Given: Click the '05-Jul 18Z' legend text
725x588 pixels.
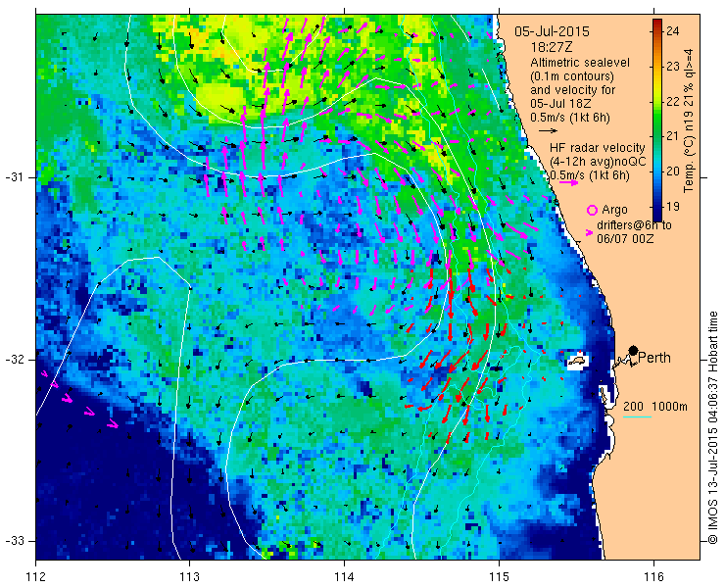Looking at the screenshot, I should point(558,104).
